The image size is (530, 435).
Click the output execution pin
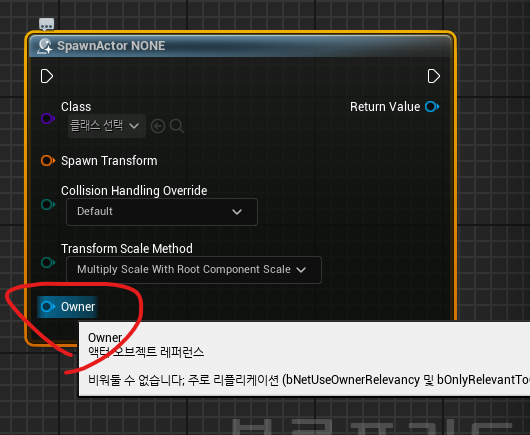click(x=433, y=76)
